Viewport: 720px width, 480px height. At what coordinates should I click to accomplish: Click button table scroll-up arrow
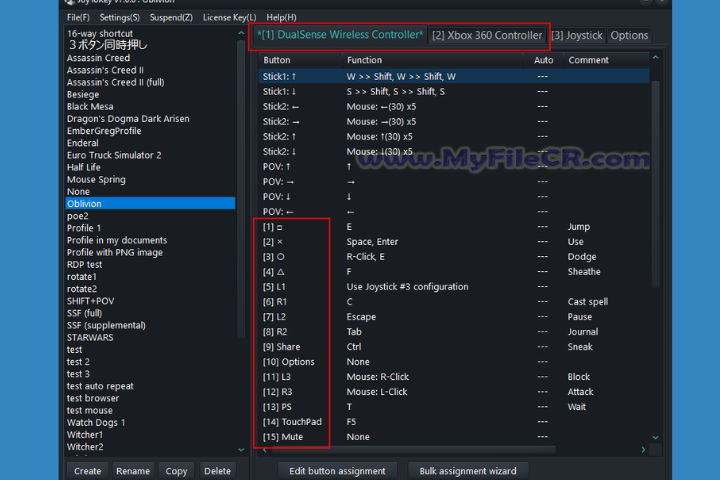(x=656, y=58)
